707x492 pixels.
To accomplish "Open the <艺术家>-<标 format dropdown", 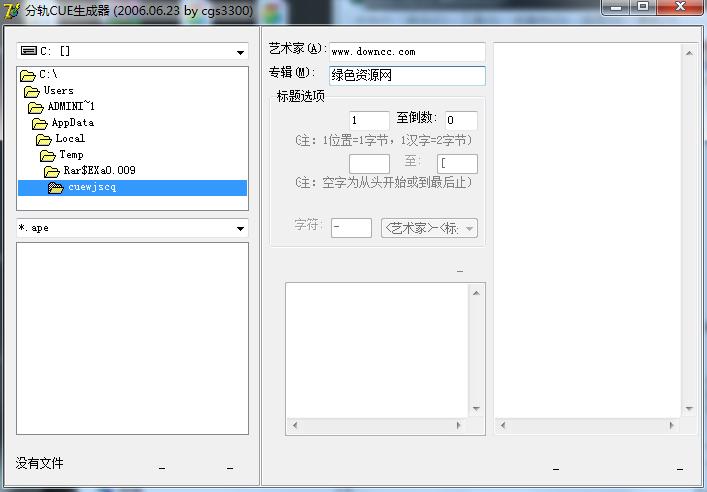I will (x=429, y=228).
